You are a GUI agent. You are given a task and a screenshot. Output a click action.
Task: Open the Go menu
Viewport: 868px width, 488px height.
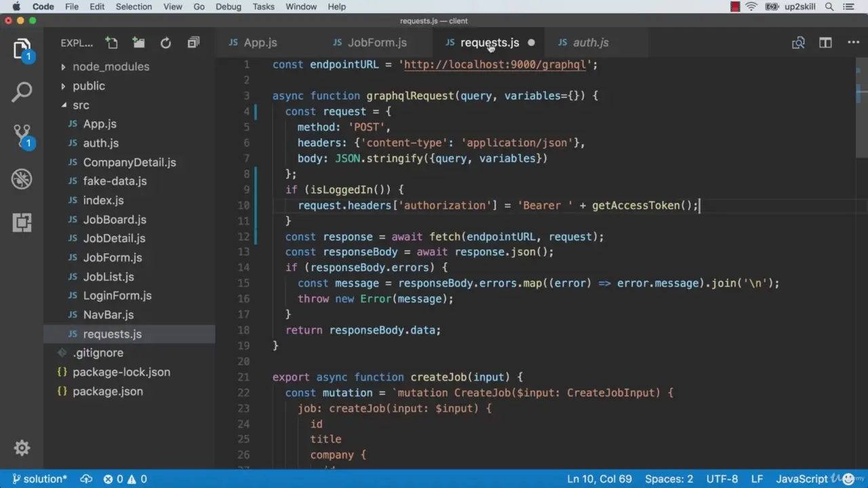199,7
